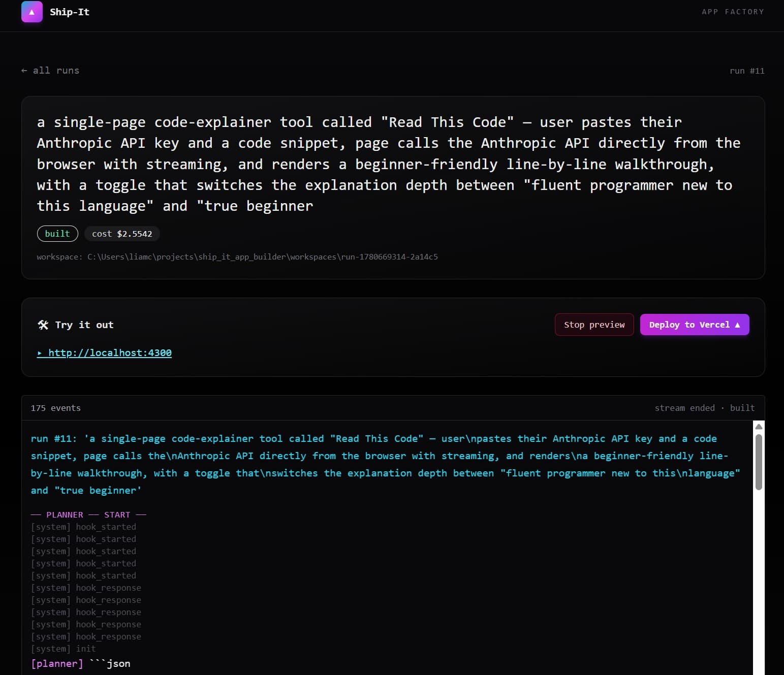Image resolution: width=784 pixels, height=675 pixels.
Task: Click the stream ended · built status
Action: tap(705, 408)
